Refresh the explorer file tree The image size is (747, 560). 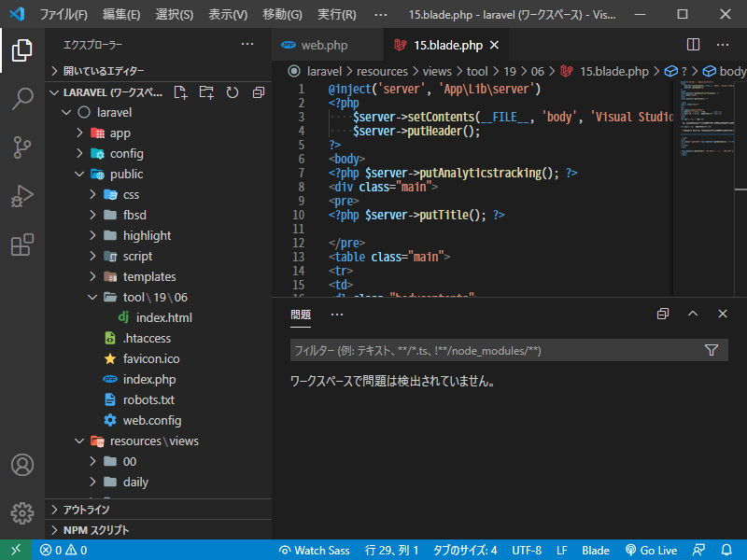click(233, 92)
